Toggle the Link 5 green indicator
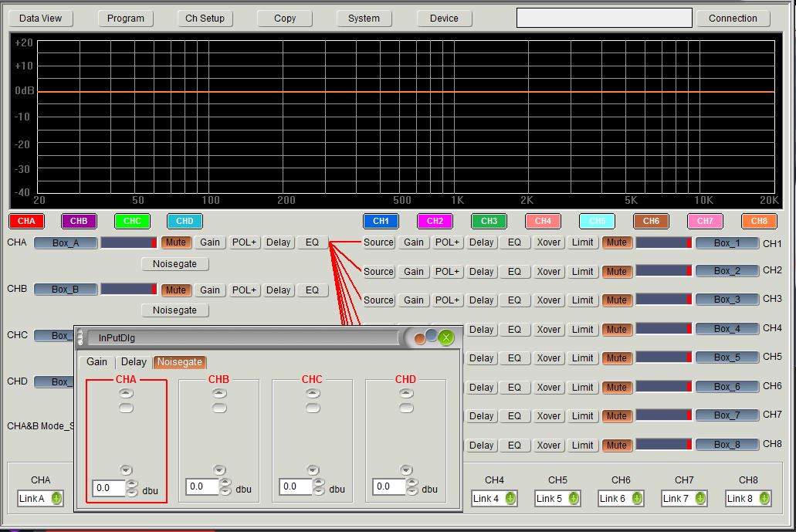The height and width of the screenshot is (532, 796). (x=574, y=498)
